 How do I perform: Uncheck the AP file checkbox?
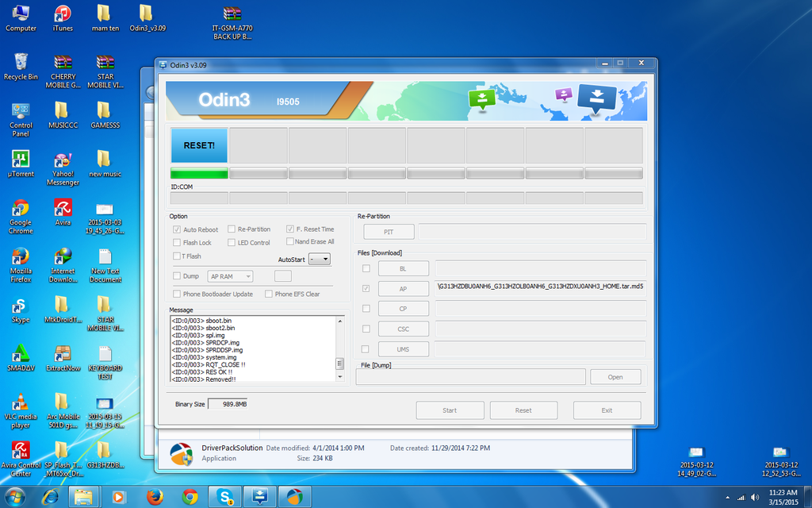click(x=367, y=288)
